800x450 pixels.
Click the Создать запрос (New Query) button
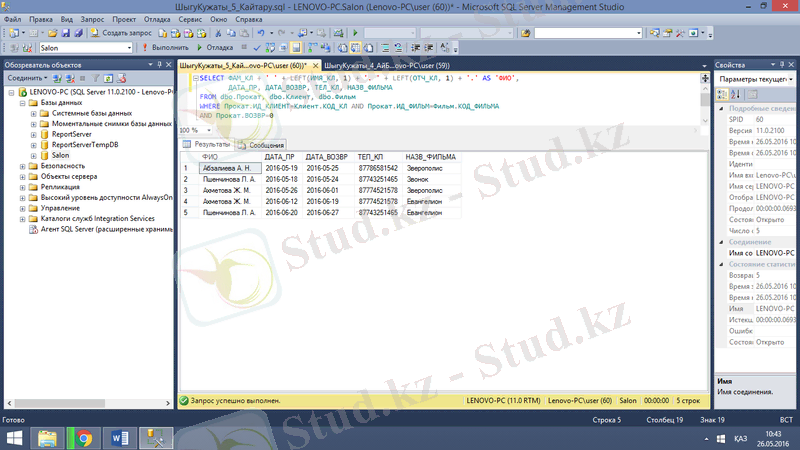[123, 33]
